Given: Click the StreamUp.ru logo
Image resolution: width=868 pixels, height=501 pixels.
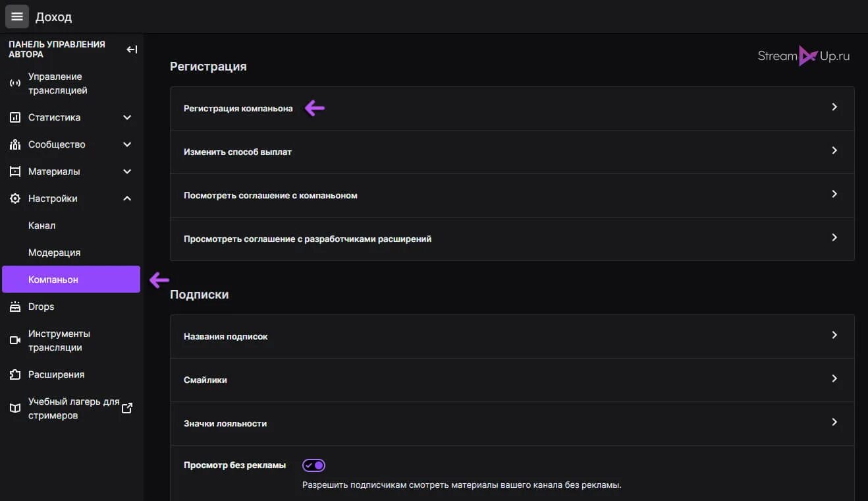Looking at the screenshot, I should coord(803,56).
